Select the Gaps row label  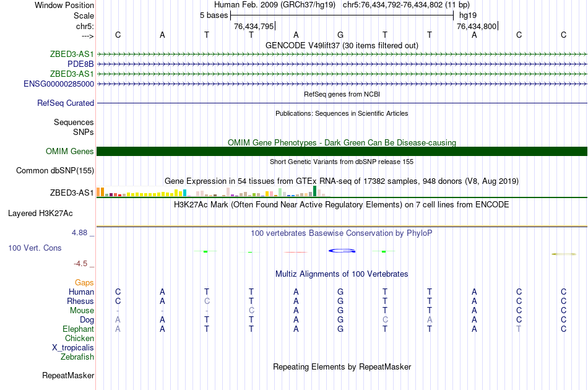(84, 283)
